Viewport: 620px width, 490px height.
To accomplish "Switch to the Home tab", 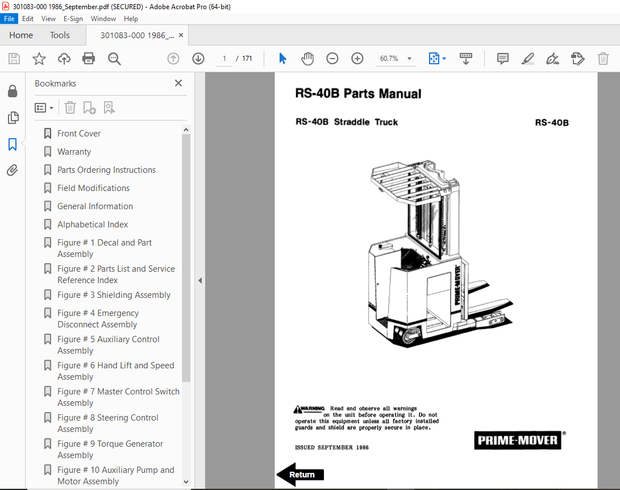I will click(21, 35).
